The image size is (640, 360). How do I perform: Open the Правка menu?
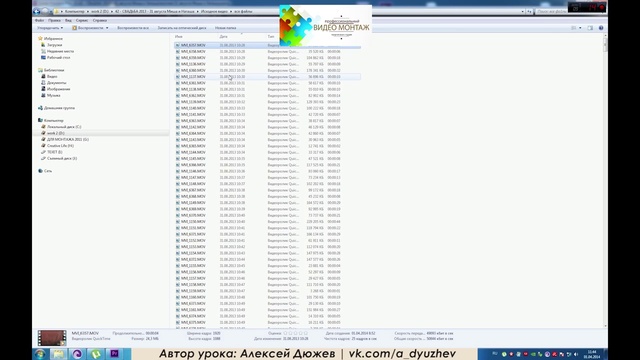[x=54, y=20]
